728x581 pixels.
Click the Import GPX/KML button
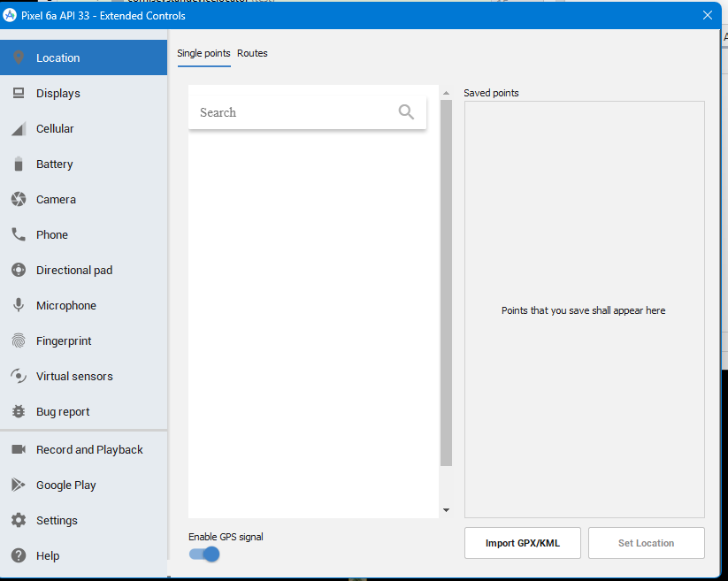tap(522, 543)
